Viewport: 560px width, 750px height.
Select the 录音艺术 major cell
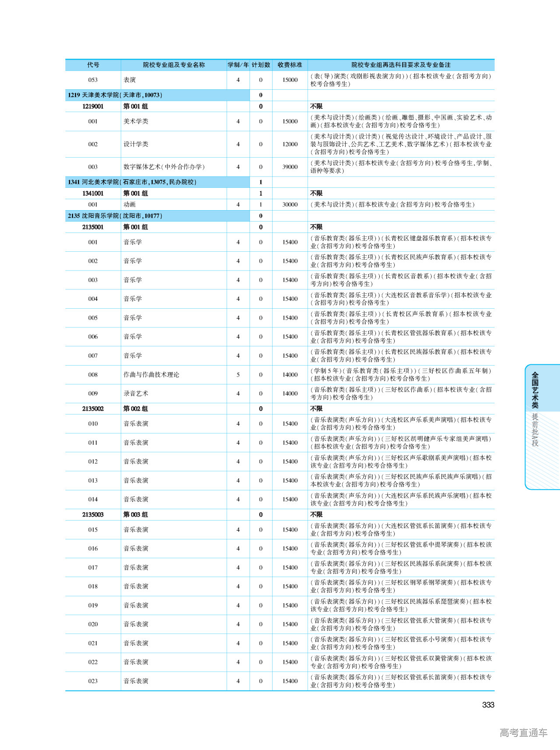click(x=136, y=394)
